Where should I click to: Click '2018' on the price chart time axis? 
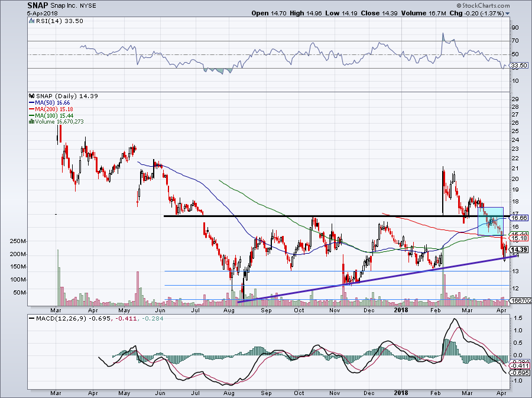401,310
